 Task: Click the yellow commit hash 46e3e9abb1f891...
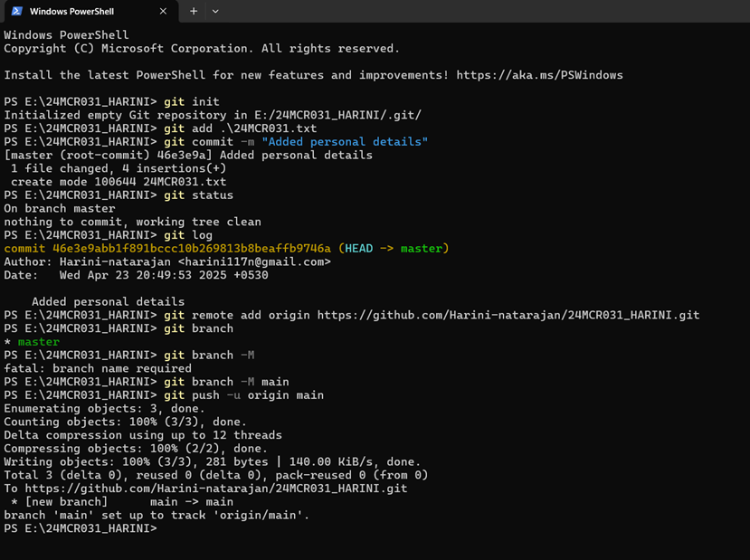[191, 249]
